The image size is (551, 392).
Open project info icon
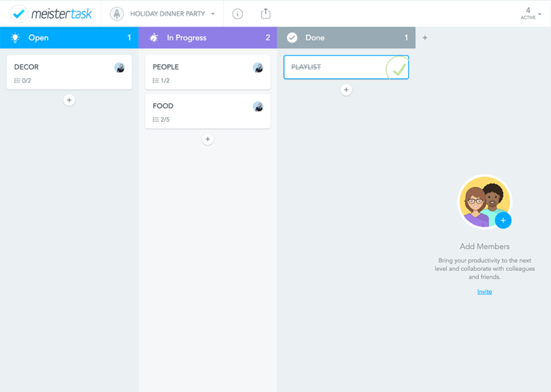237,14
